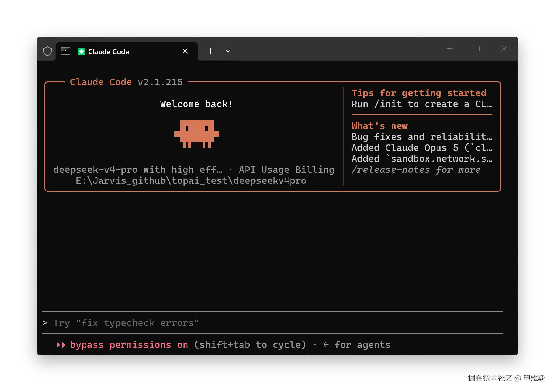This screenshot has width=555, height=392.
Task: Expand the new tab profile dropdown
Action: pos(228,51)
